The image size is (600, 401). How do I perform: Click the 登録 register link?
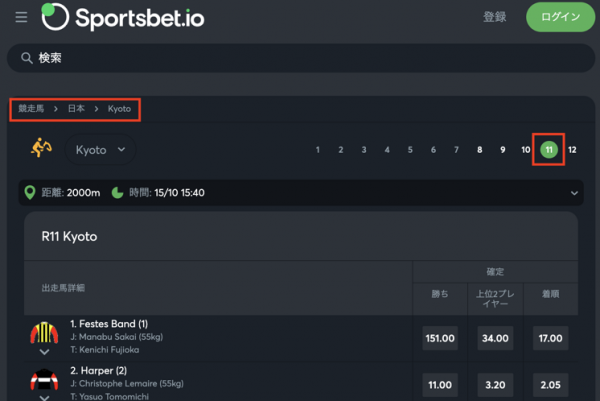[494, 17]
